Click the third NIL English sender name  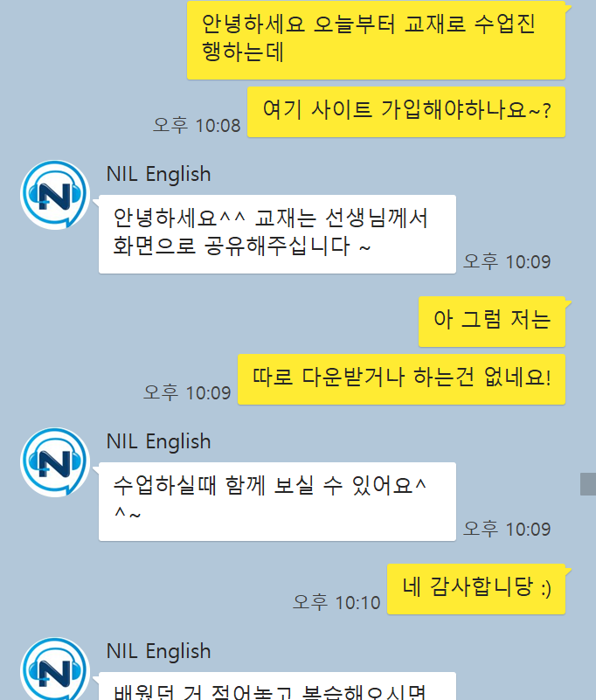click(x=158, y=651)
